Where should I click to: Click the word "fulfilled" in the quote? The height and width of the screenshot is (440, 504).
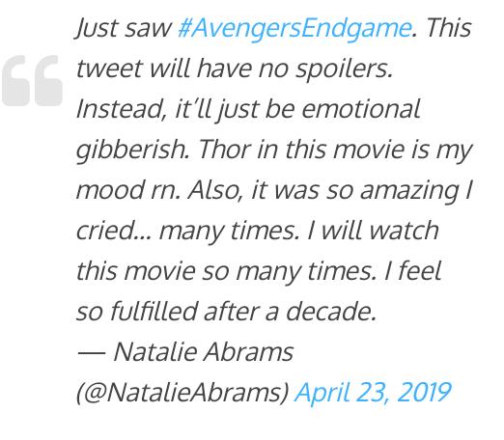tap(154, 312)
